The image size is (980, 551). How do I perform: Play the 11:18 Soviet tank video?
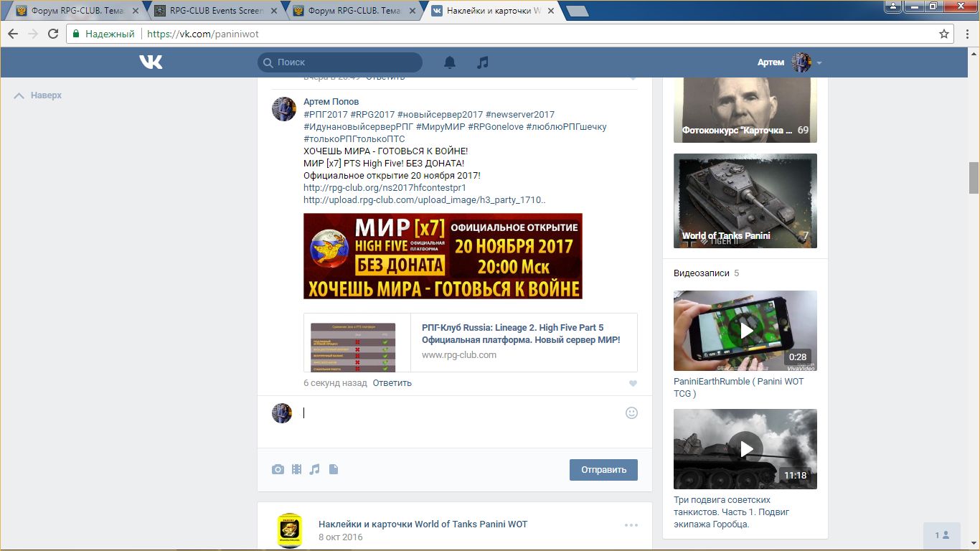point(745,449)
